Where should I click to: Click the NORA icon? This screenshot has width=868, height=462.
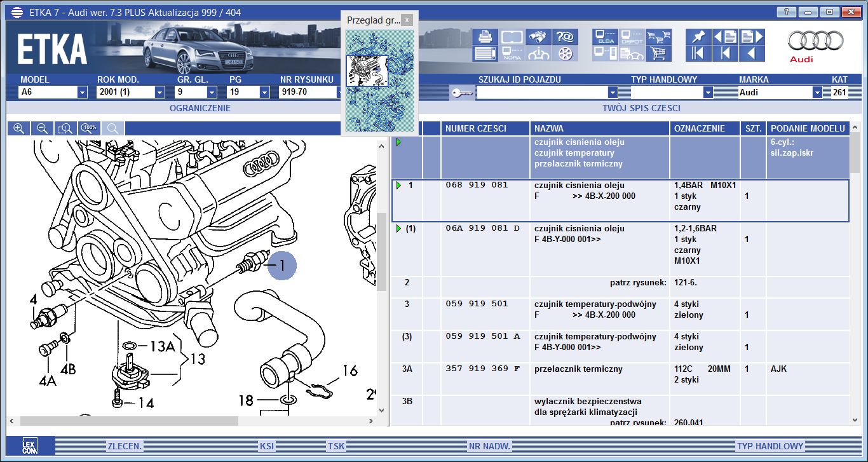click(x=512, y=53)
